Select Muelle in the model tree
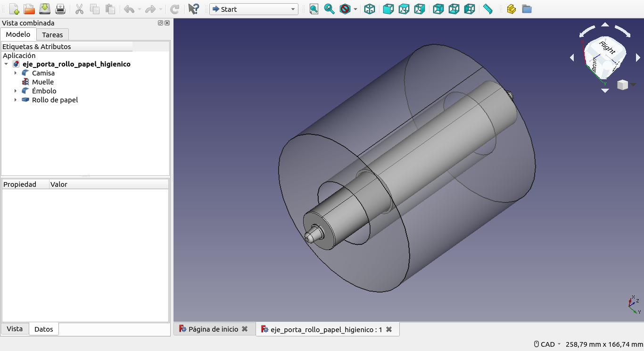 click(43, 82)
